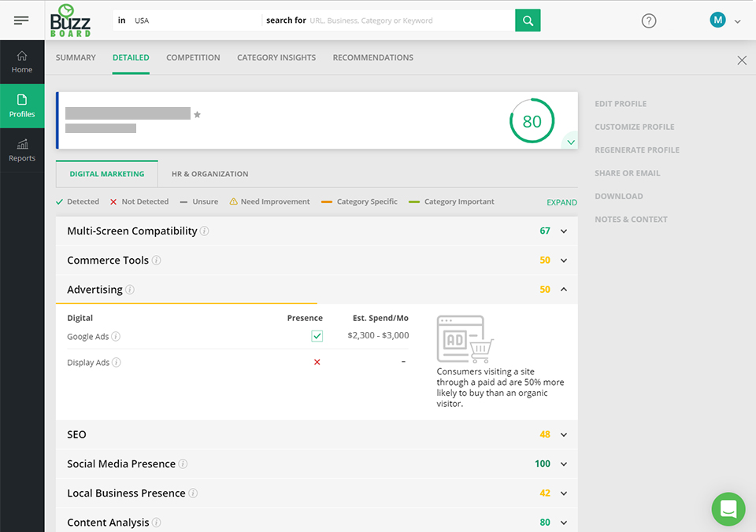
Task: Open the chat support bubble
Action: (728, 509)
